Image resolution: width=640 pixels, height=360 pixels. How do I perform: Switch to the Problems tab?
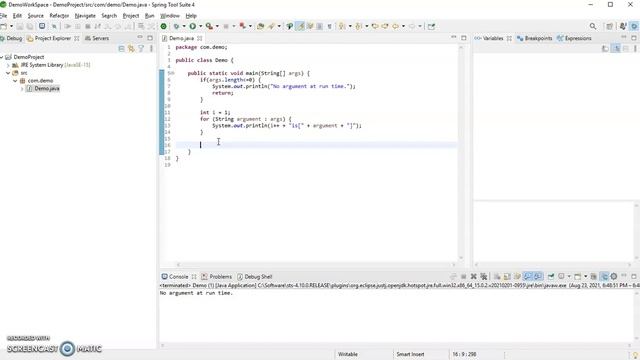click(216, 277)
